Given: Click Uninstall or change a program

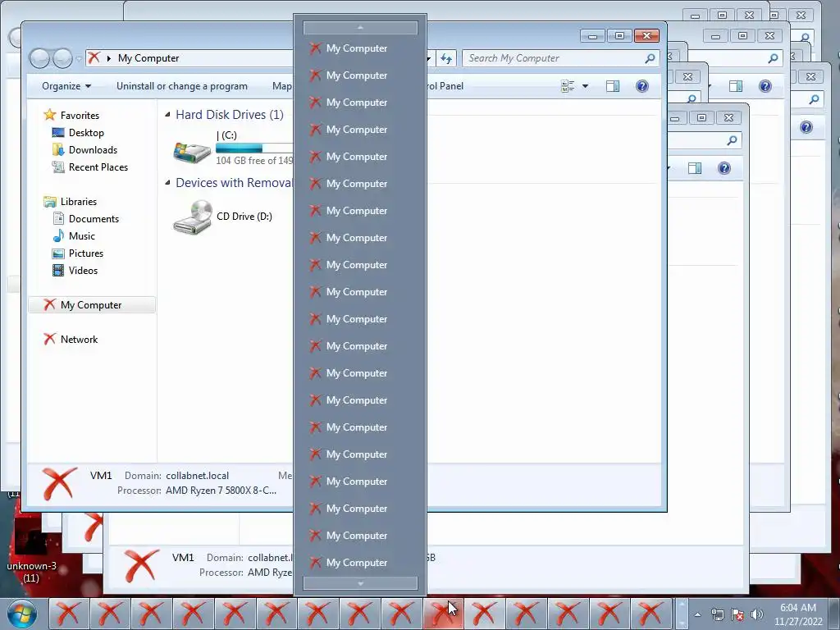Looking at the screenshot, I should point(181,86).
